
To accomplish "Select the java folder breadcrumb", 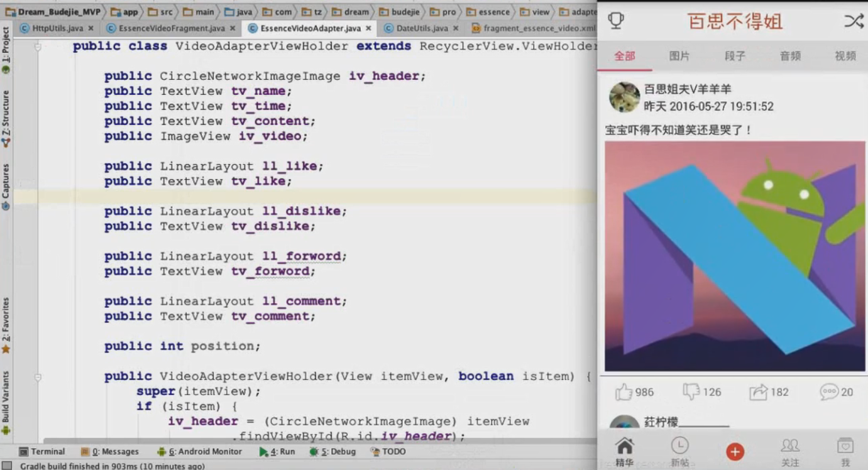I will pos(239,12).
